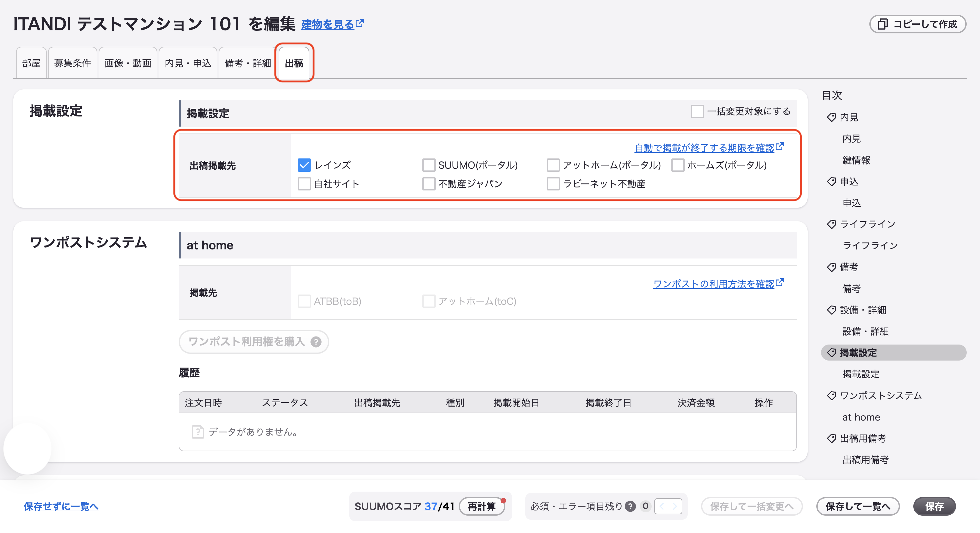
Task: Click 掲載終了日 column header in 履歴
Action: point(608,403)
